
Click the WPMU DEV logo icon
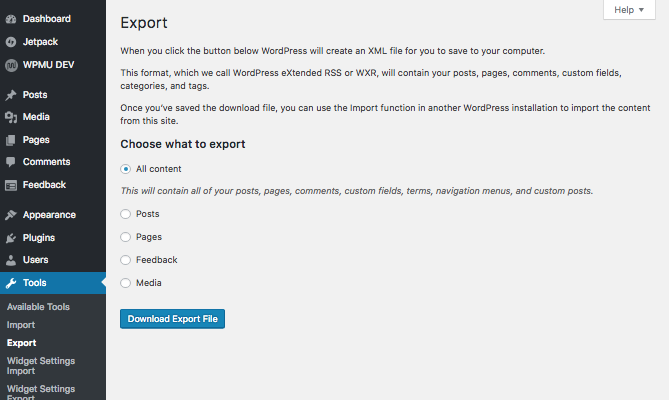[x=11, y=65]
